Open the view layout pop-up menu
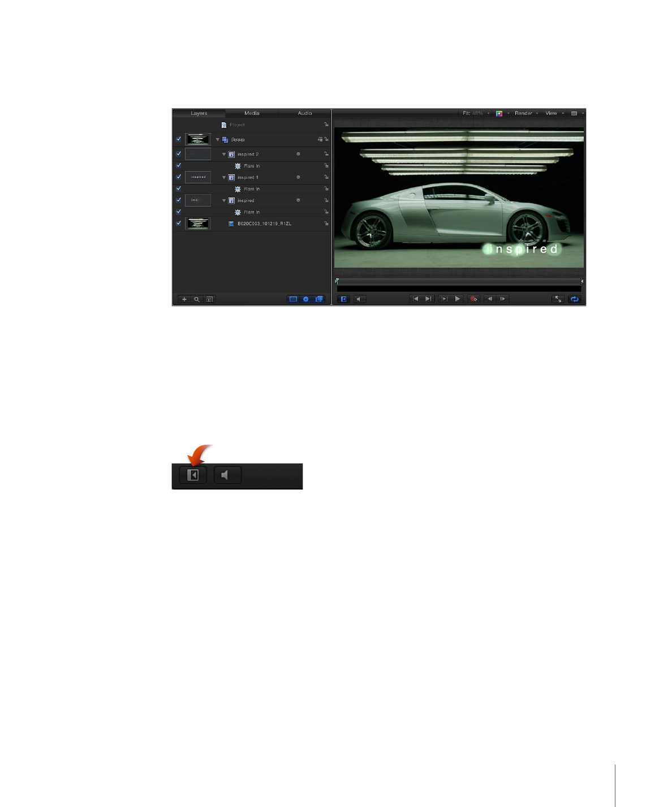The width and height of the screenshot is (672, 807). [577, 113]
